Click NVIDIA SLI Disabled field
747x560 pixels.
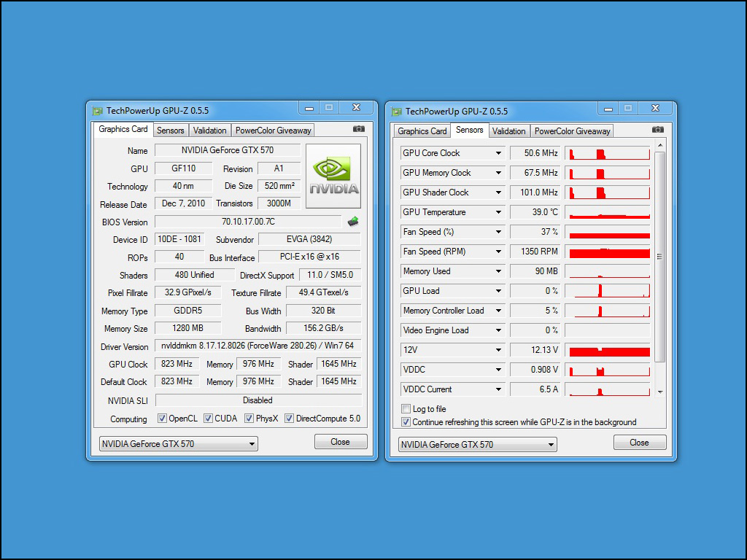click(258, 400)
